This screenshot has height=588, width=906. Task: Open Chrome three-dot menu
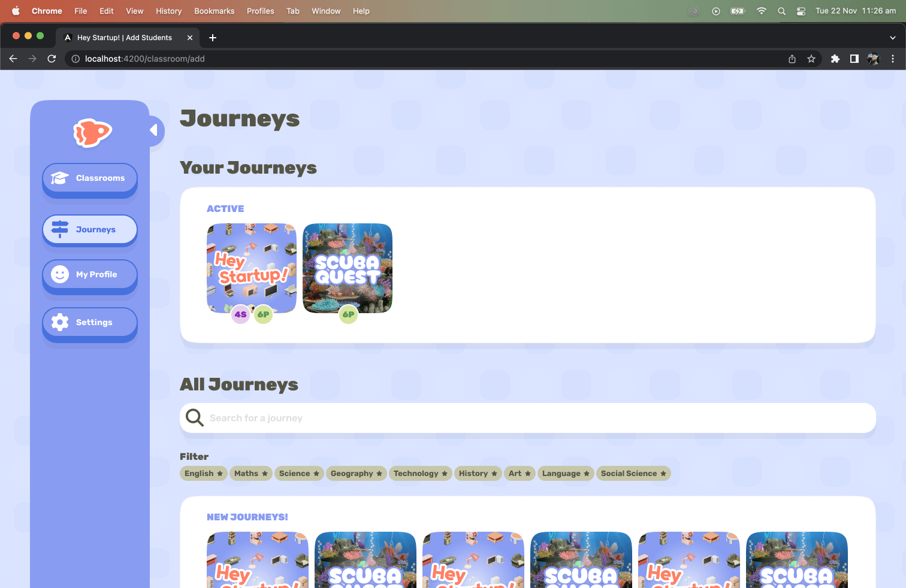[x=893, y=59]
